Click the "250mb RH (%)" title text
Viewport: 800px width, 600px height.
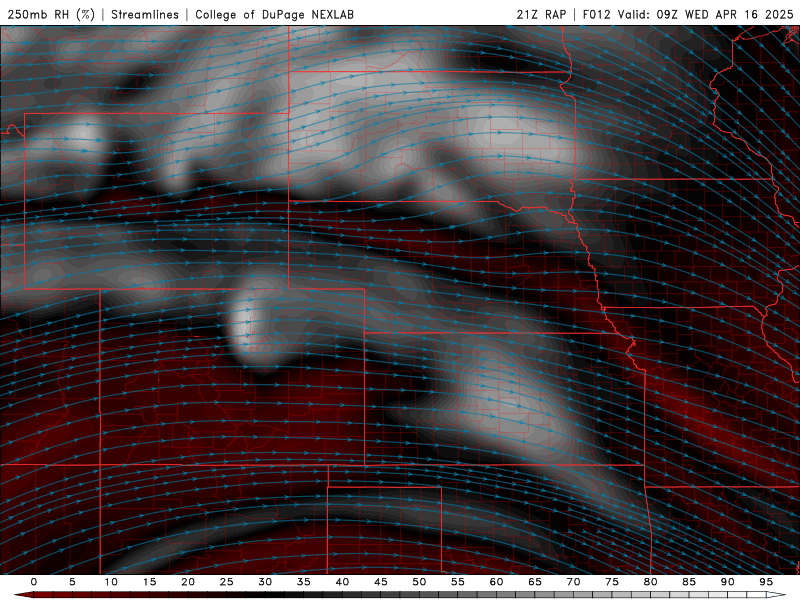click(x=51, y=14)
